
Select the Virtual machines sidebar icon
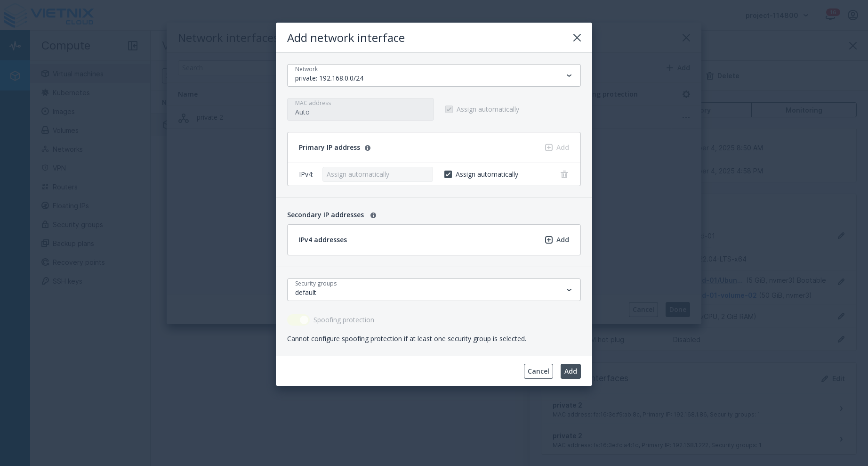[x=45, y=74]
